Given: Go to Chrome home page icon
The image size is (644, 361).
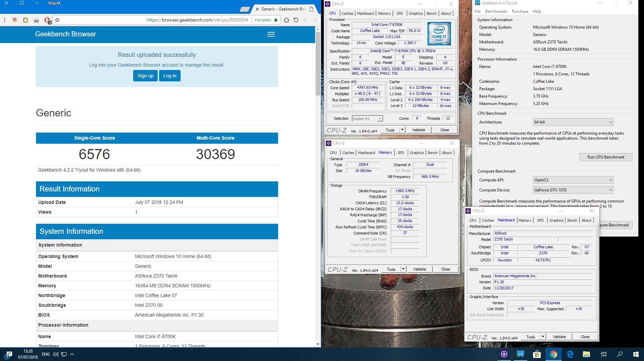Looking at the screenshot, I should [287, 20].
